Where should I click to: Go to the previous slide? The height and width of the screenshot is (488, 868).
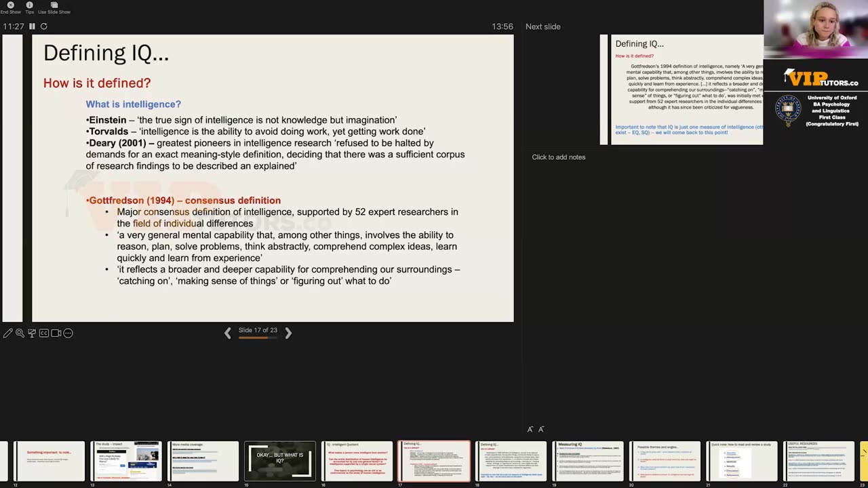pyautogui.click(x=228, y=332)
